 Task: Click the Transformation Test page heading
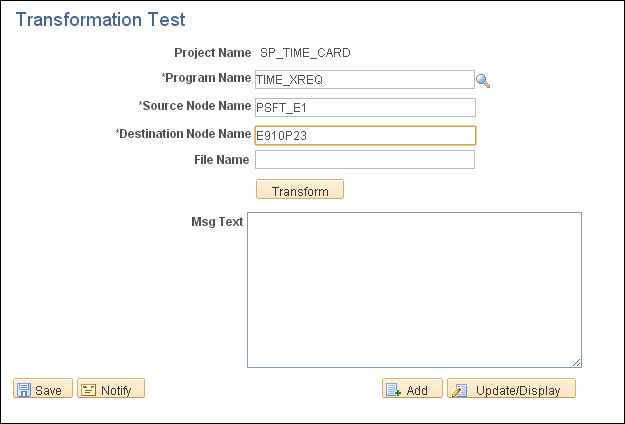(x=100, y=20)
